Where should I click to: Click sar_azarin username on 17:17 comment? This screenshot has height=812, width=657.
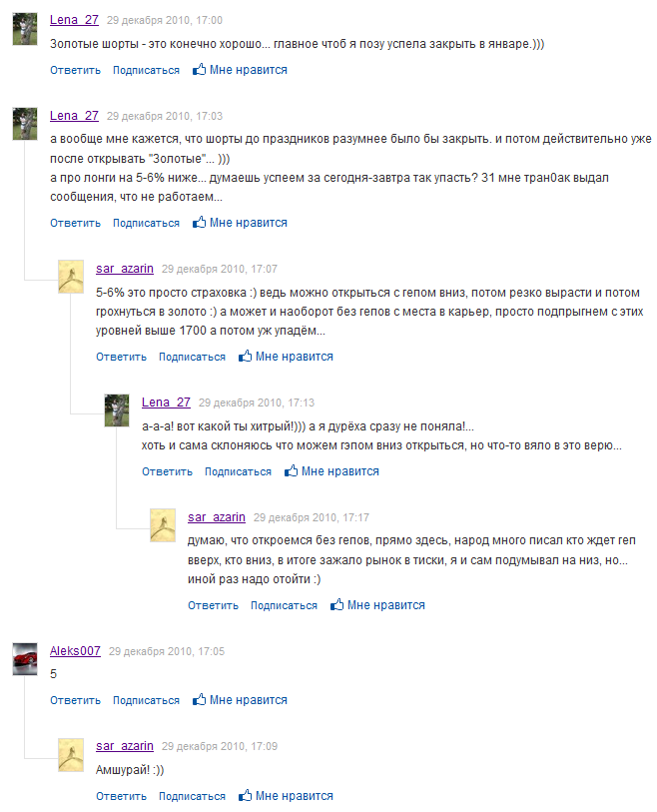(x=217, y=516)
